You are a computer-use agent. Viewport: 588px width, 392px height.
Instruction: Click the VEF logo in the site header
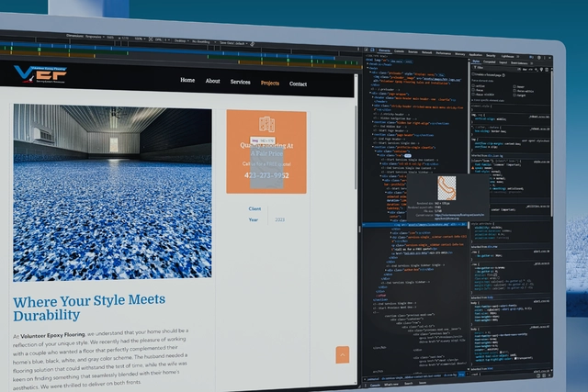[40, 74]
